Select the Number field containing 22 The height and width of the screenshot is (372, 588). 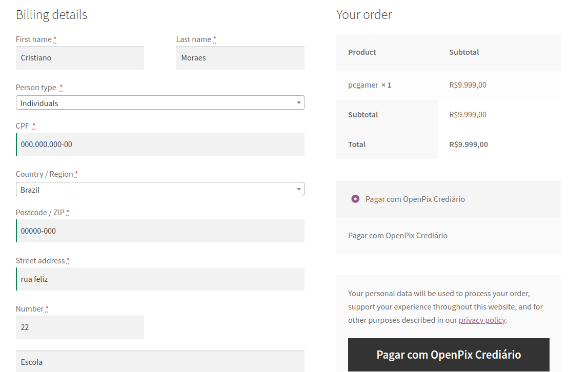(79, 327)
